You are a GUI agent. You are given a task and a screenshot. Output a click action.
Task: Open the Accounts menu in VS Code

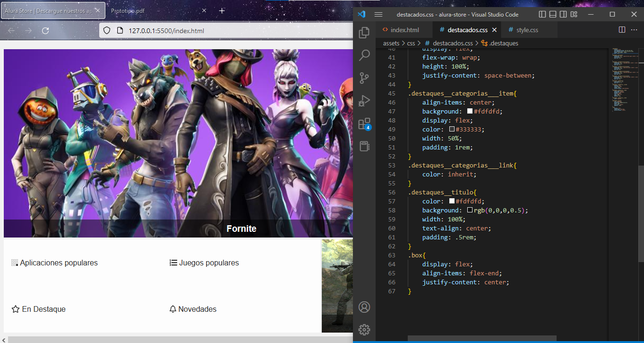pos(364,307)
